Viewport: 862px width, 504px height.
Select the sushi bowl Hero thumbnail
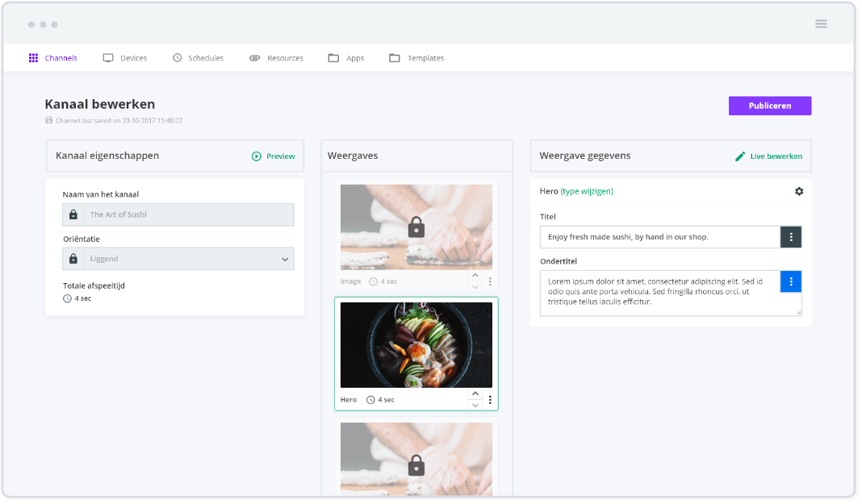click(416, 345)
